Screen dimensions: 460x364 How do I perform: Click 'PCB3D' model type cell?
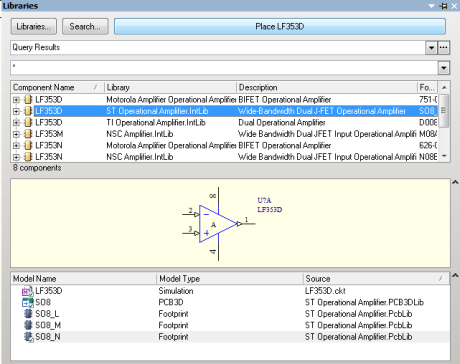coord(171,303)
